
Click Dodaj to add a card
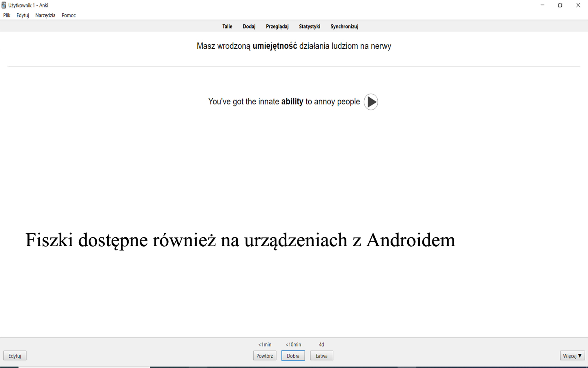pyautogui.click(x=249, y=26)
